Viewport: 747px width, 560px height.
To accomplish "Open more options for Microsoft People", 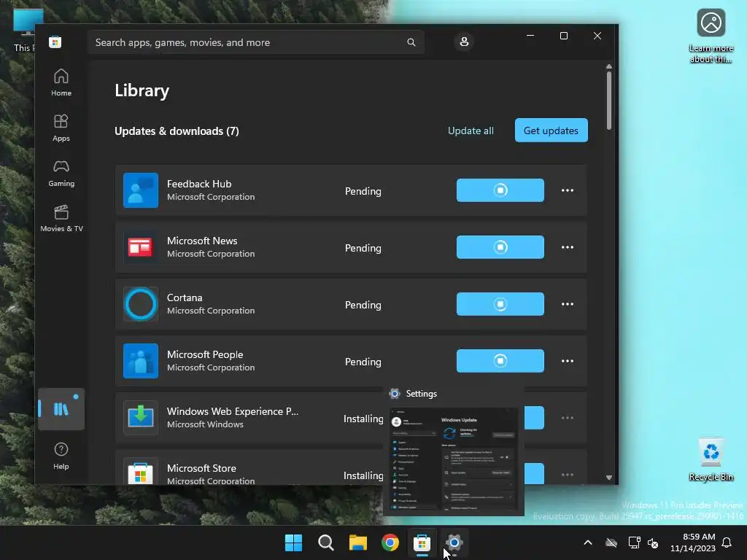I will pos(568,361).
